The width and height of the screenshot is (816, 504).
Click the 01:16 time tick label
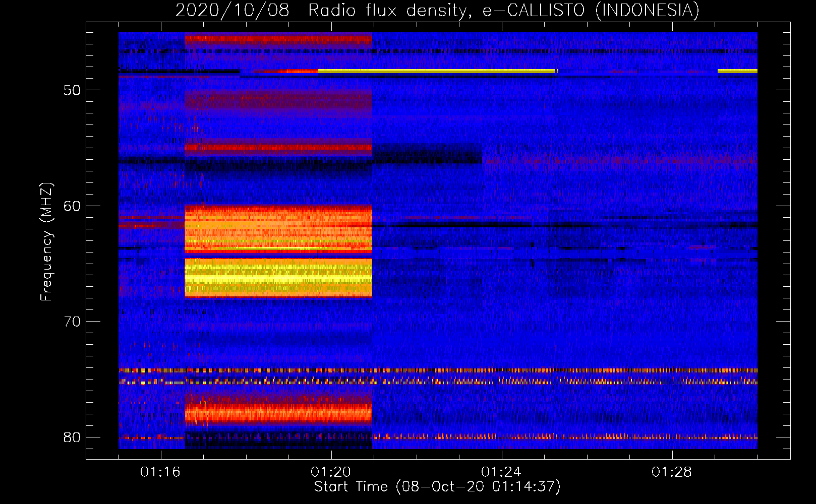coord(160,472)
